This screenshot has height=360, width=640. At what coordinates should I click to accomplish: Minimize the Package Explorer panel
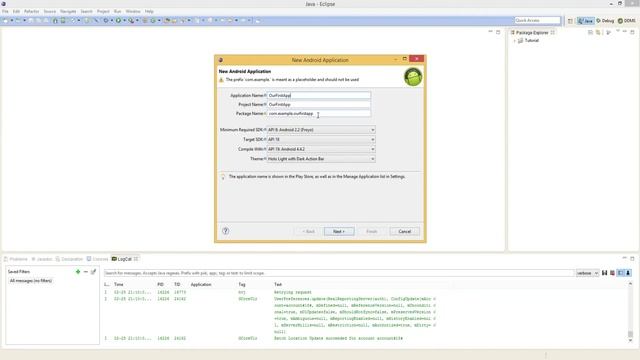tap(624, 31)
